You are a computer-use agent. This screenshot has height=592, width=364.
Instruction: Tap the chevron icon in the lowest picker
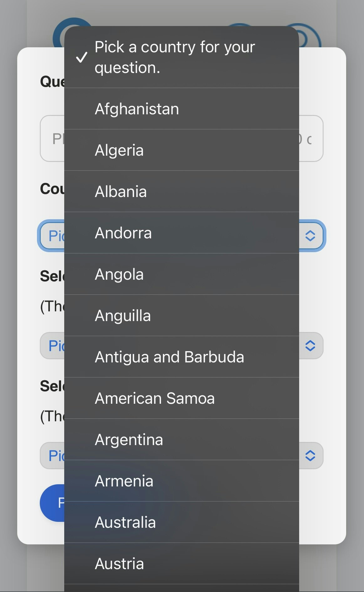pos(310,456)
